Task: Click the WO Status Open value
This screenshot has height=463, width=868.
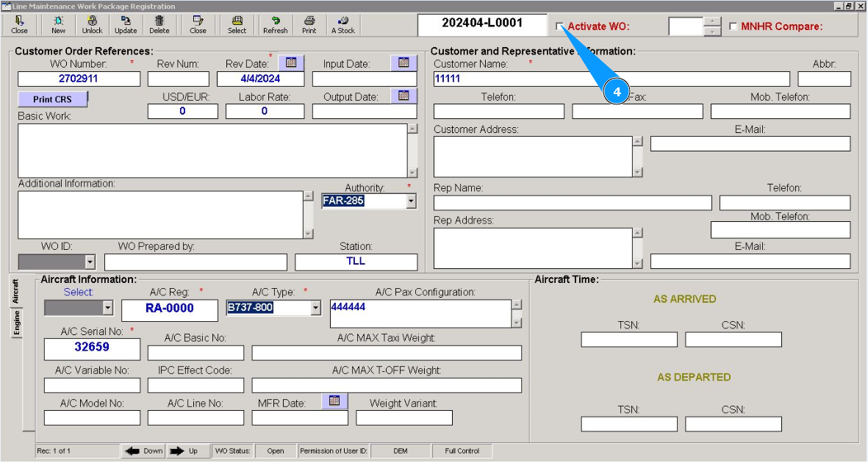Action: (275, 451)
